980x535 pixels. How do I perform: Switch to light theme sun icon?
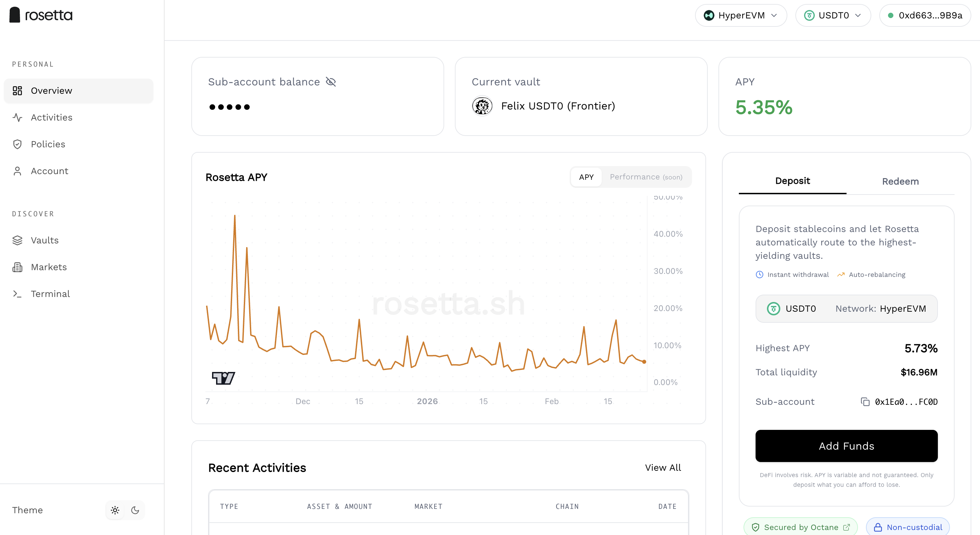[115, 510]
